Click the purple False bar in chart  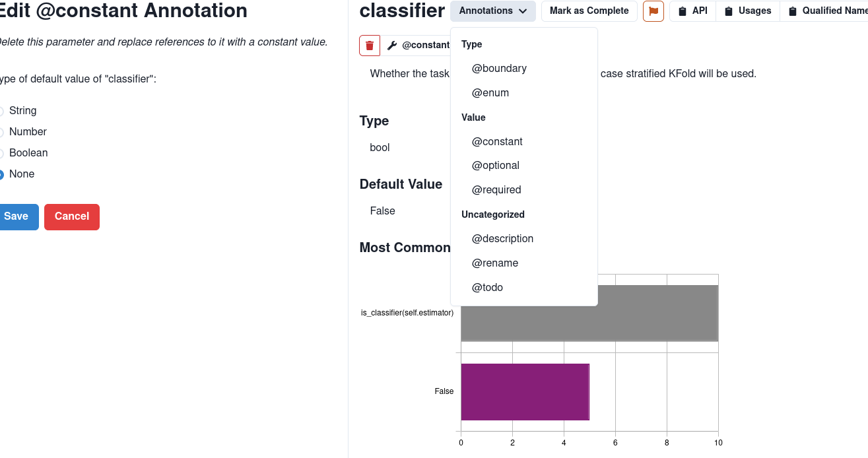point(525,392)
